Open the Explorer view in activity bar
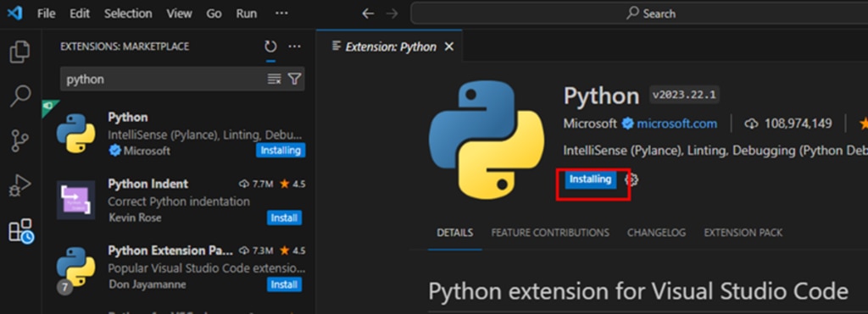 [x=20, y=52]
